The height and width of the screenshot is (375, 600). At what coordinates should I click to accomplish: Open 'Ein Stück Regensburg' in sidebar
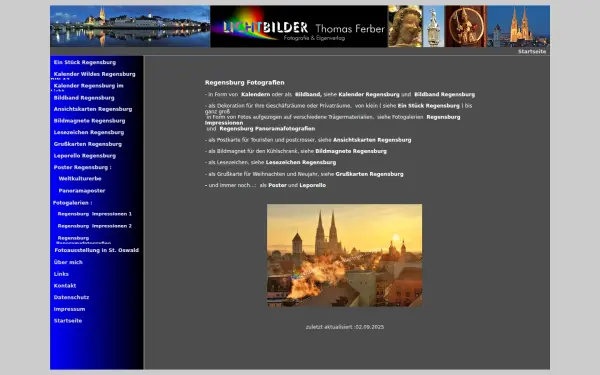tap(85, 62)
